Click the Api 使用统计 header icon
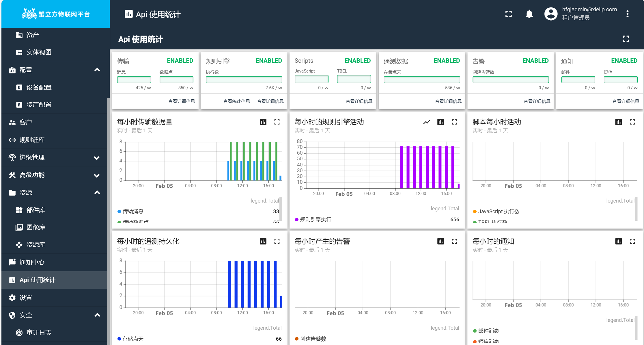The width and height of the screenshot is (644, 345). tap(128, 14)
